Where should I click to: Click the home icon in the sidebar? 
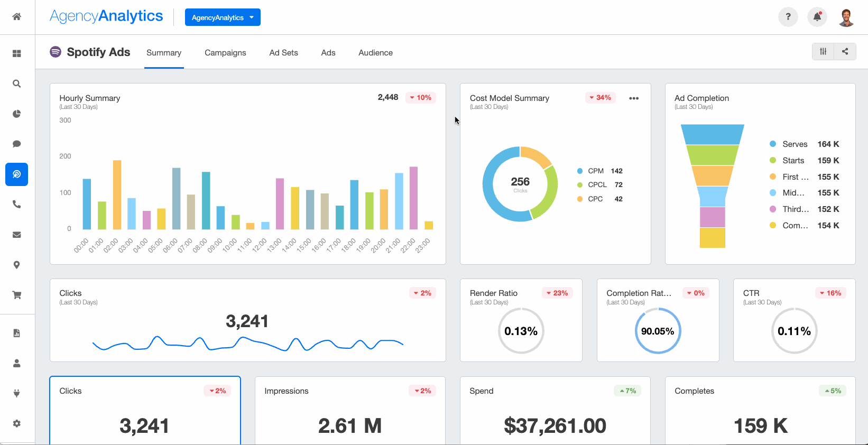(17, 16)
